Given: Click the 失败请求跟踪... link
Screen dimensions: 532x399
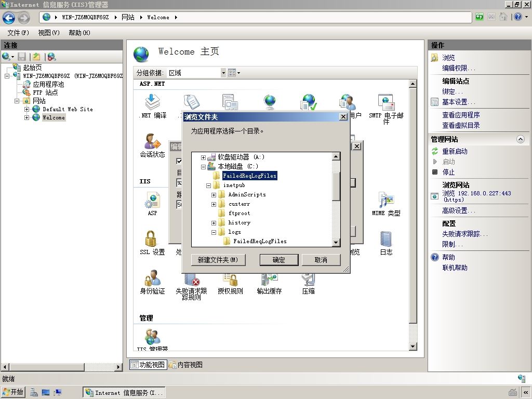Looking at the screenshot, I should pyautogui.click(x=465, y=234).
